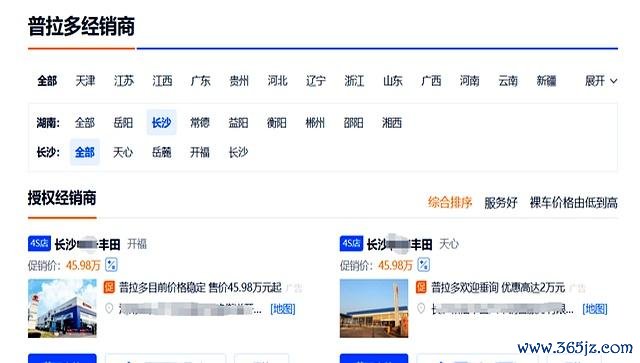Screen dimensions: 640x363
Task: Choose the 天心 district filter
Action: (123, 152)
